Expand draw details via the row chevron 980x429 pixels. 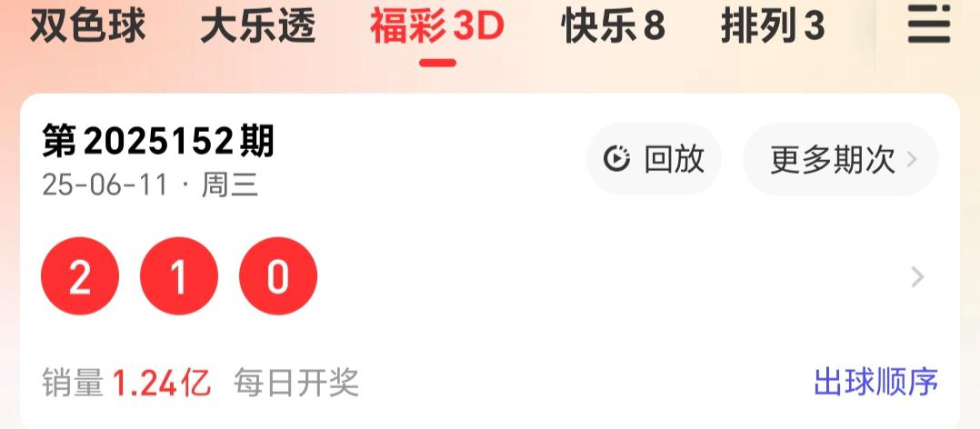(x=917, y=276)
